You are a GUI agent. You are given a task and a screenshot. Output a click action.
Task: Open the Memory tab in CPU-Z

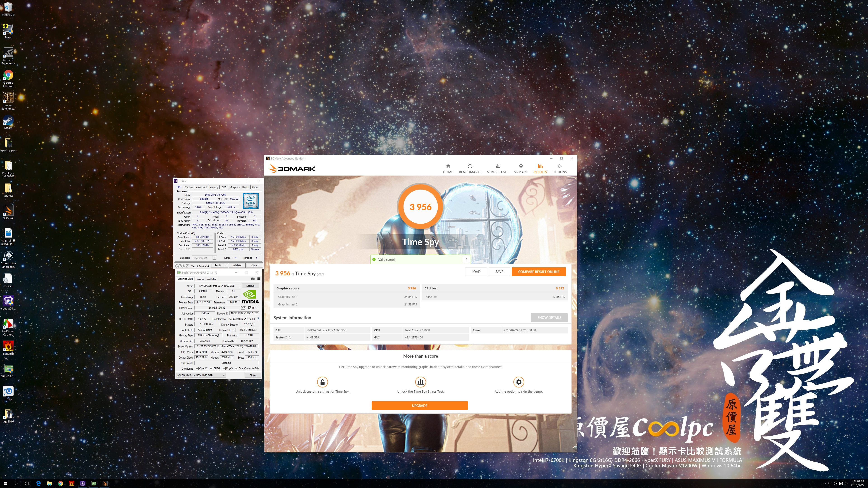point(214,187)
